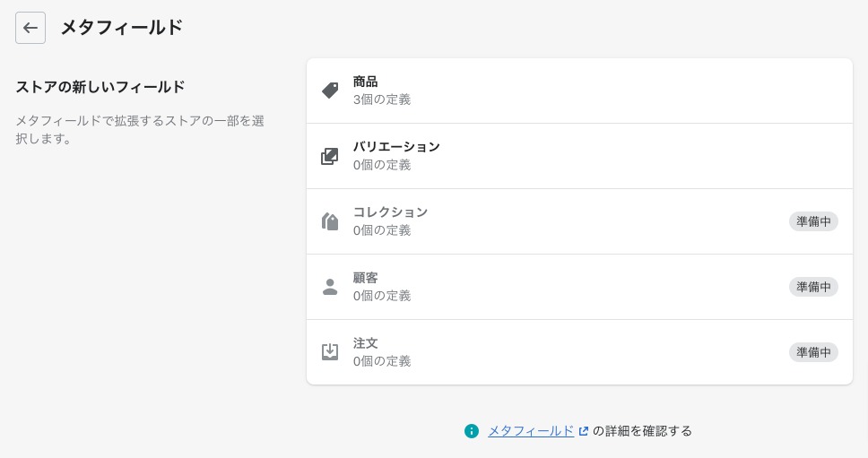The width and height of the screenshot is (868, 458).
Task: Click the order inbox-download icon
Action: tap(330, 352)
